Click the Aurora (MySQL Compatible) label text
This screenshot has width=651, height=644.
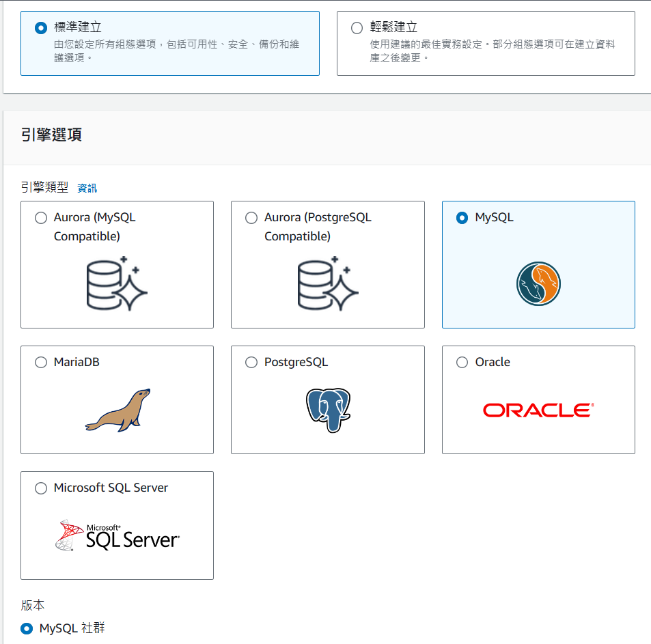(x=95, y=227)
